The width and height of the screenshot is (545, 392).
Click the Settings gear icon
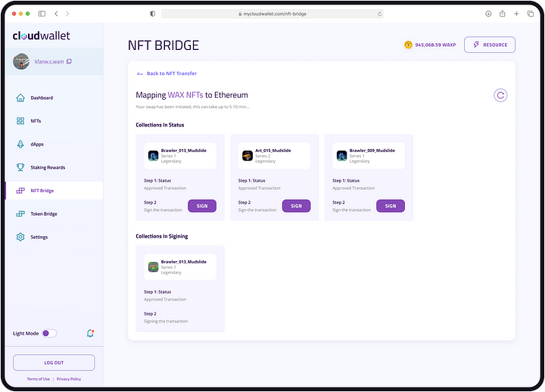click(20, 237)
